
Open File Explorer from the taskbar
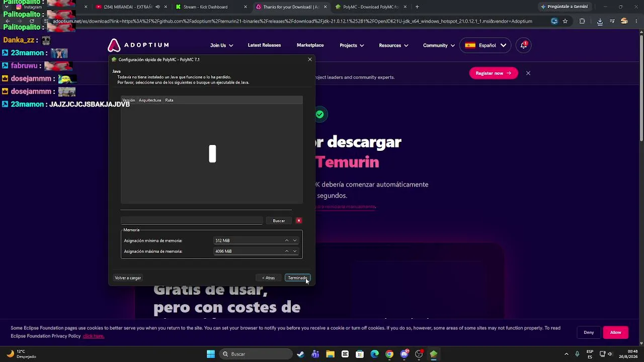tap(330, 354)
